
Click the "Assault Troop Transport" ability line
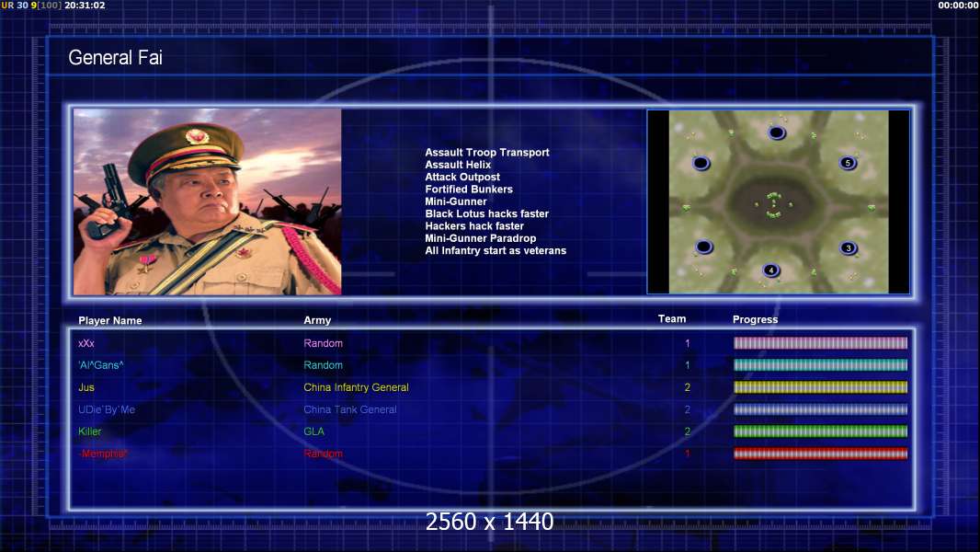pos(487,152)
